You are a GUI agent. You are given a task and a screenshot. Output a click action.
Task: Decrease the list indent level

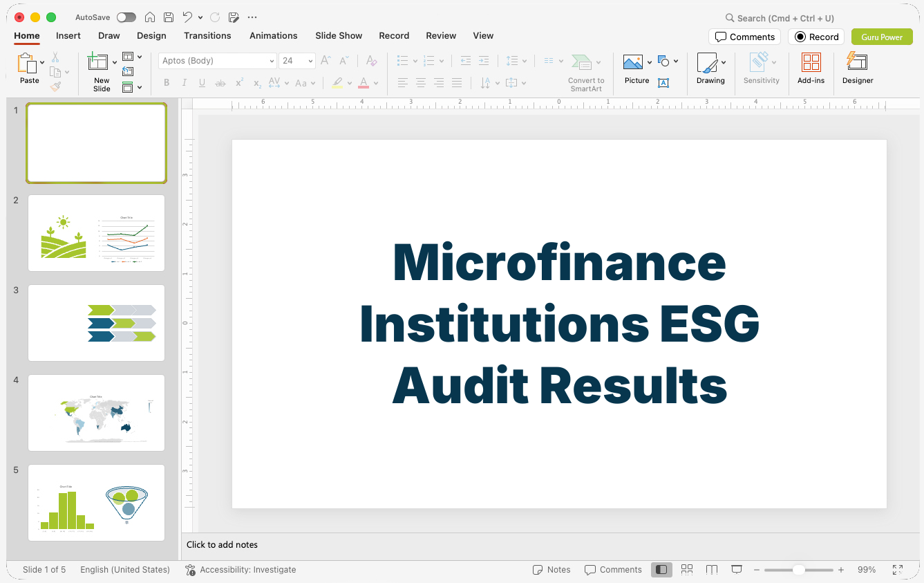point(466,61)
